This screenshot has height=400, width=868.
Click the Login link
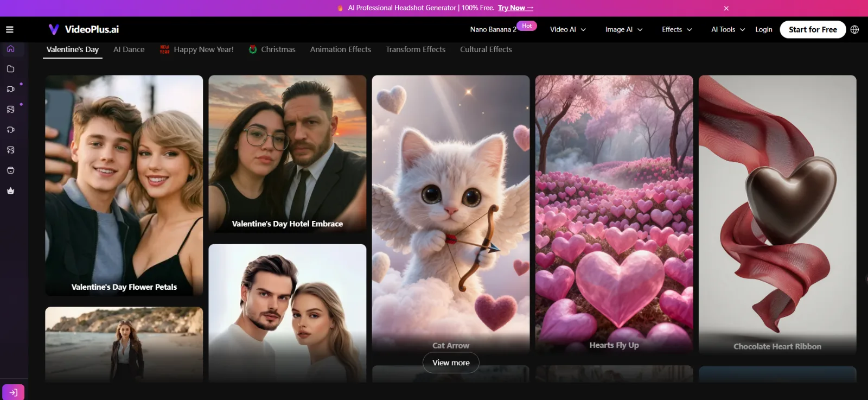(764, 29)
